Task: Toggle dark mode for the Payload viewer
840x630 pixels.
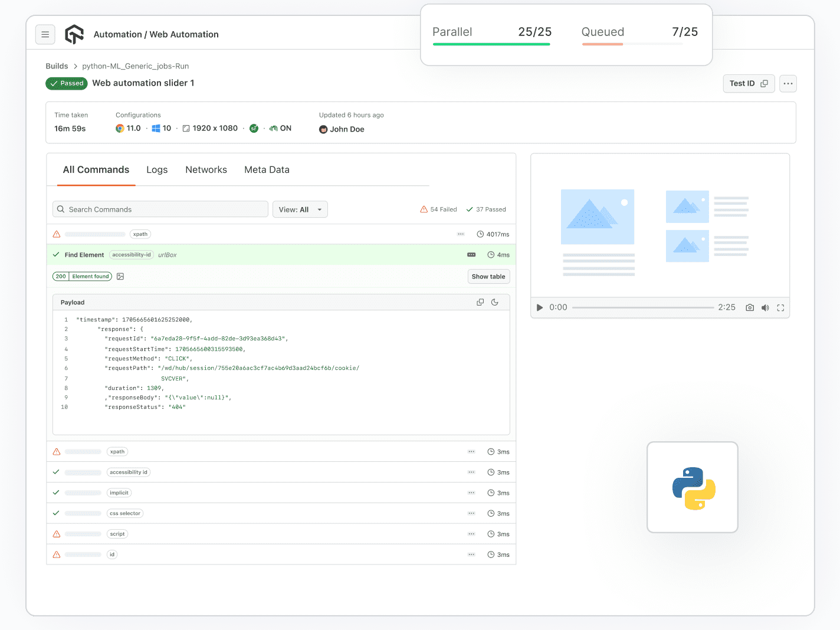Action: click(x=495, y=301)
